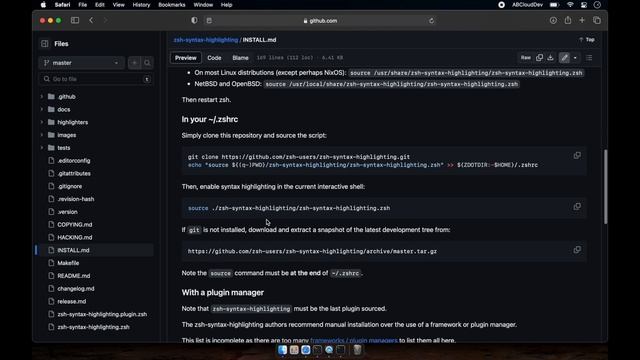
Task: Click github.com address bar
Action: (x=320, y=20)
